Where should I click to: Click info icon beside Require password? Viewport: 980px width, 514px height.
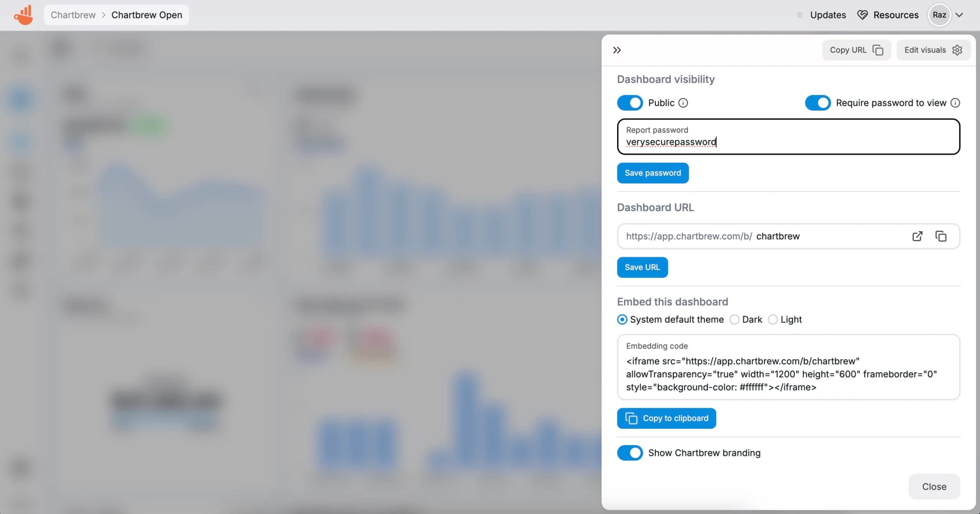pos(955,103)
